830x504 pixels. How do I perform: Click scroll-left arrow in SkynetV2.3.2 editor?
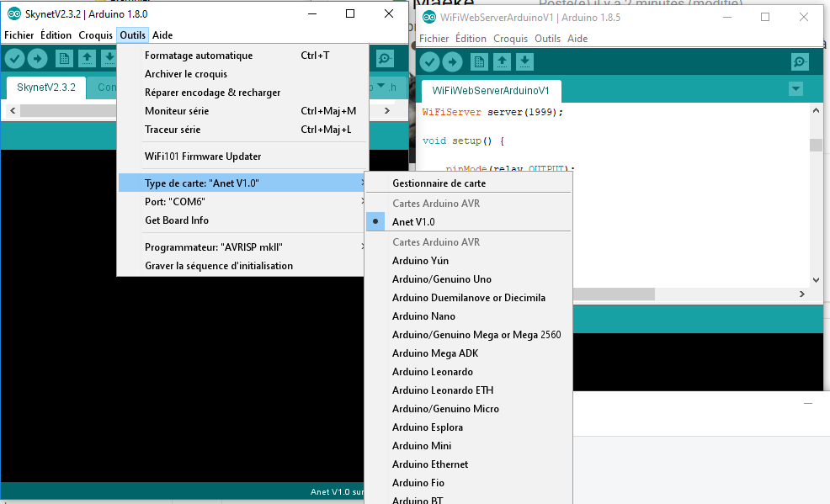(x=13, y=110)
